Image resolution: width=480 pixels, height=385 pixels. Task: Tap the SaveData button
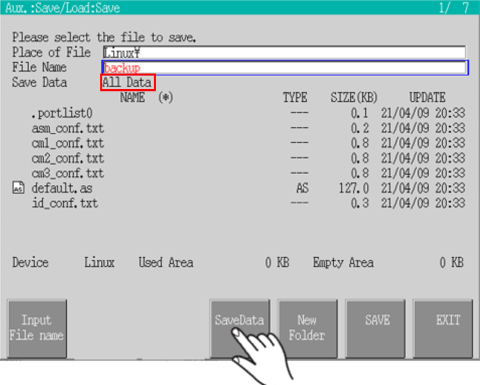240,328
